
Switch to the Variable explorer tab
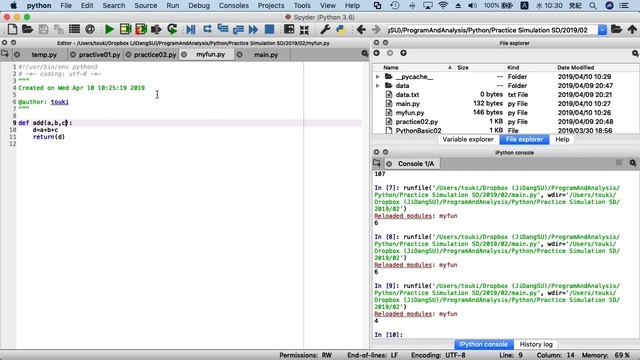pos(468,140)
